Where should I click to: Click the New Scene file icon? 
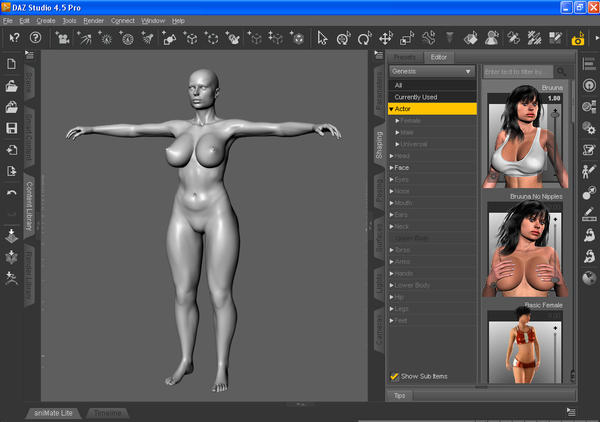coord(11,65)
